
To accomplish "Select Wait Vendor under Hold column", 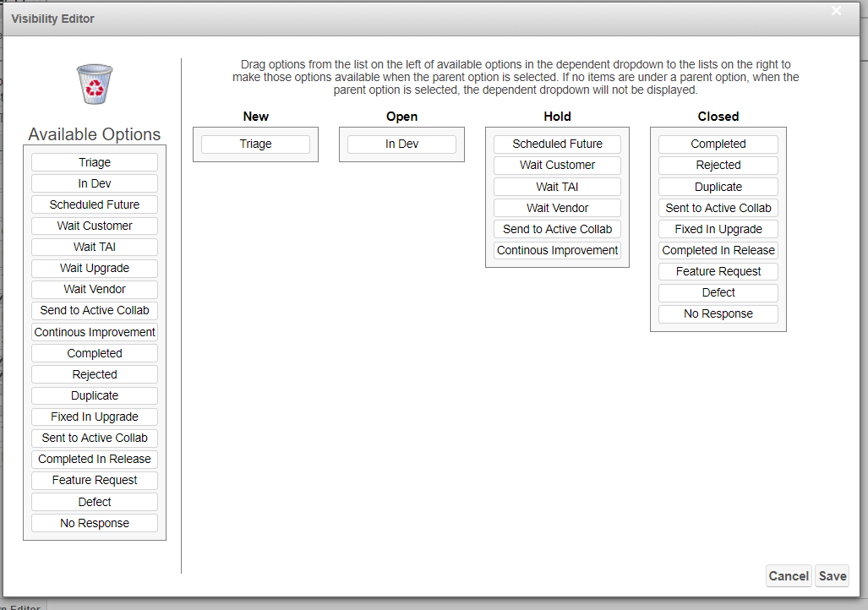I will [557, 208].
